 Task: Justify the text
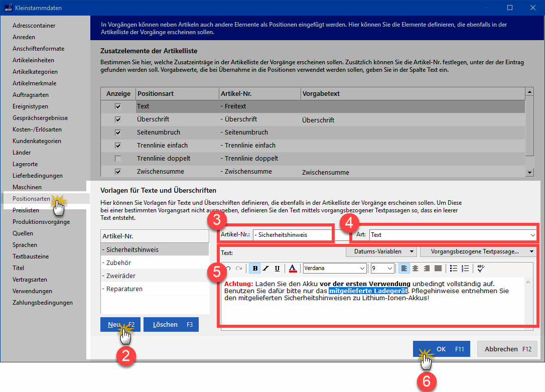438,269
